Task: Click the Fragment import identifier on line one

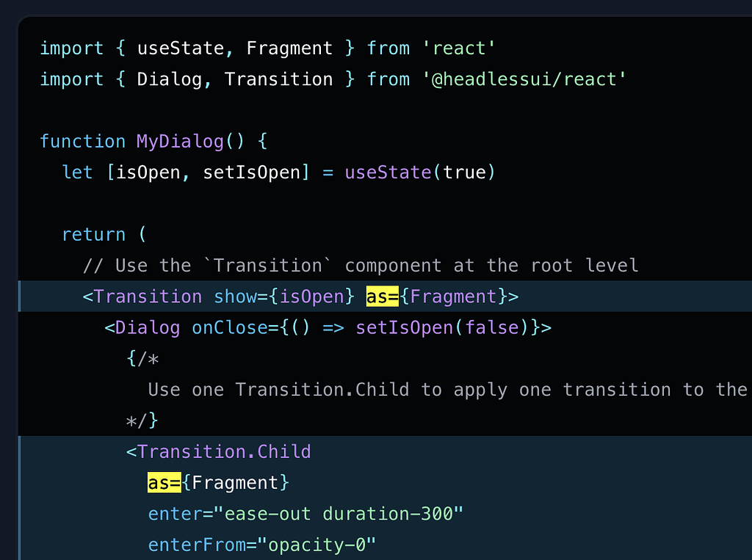Action: [x=289, y=48]
